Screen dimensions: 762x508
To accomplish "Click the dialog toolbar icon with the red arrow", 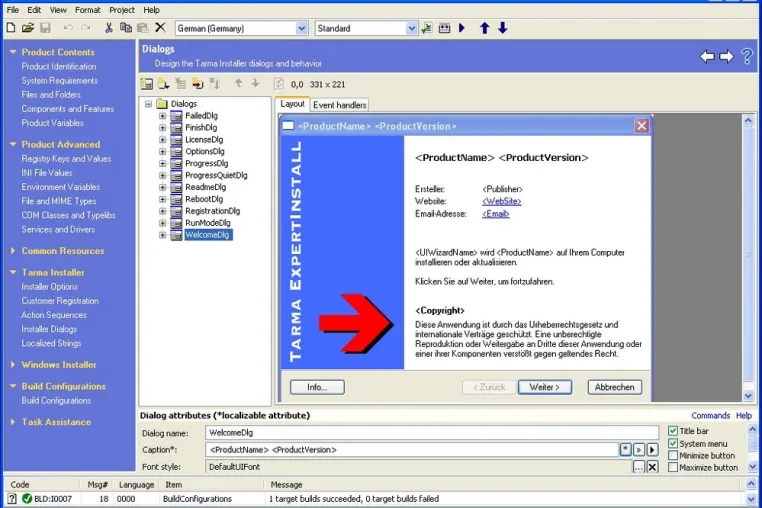I will (197, 84).
